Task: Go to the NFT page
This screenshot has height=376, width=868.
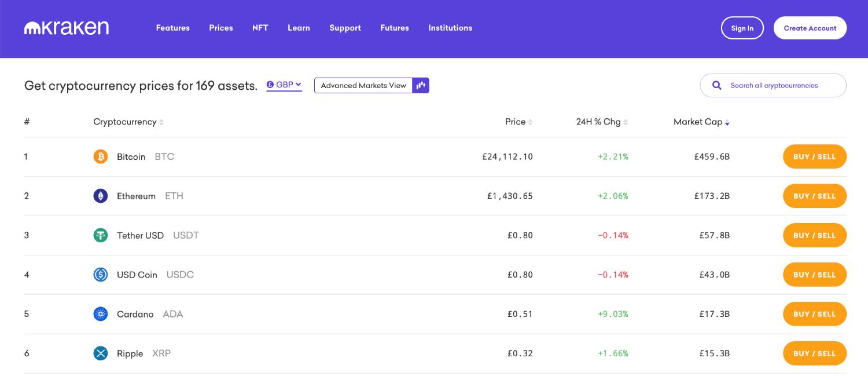Action: (260, 28)
